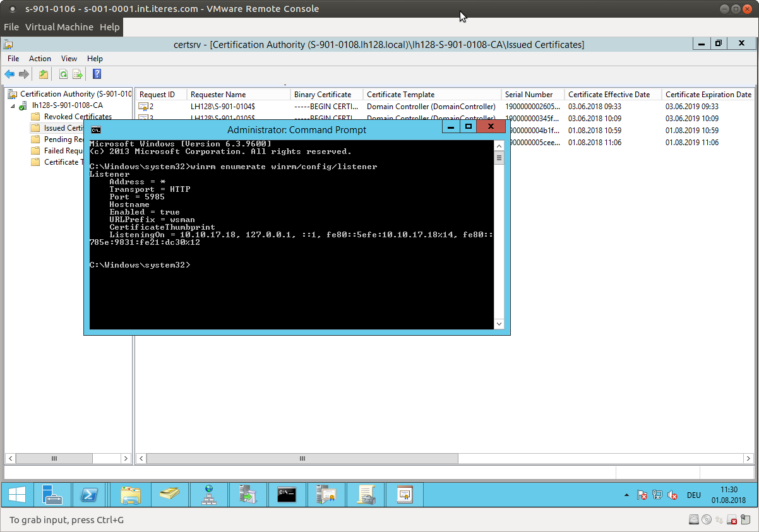
Task: Open the Virtual Machine menu
Action: (x=59, y=27)
